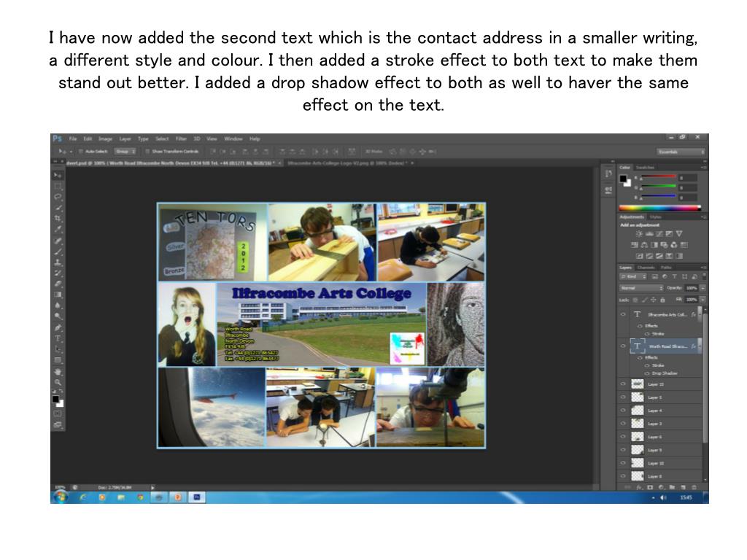Screen dimensions: 747x560
Task: Select the Gradient tool
Action: (x=58, y=295)
